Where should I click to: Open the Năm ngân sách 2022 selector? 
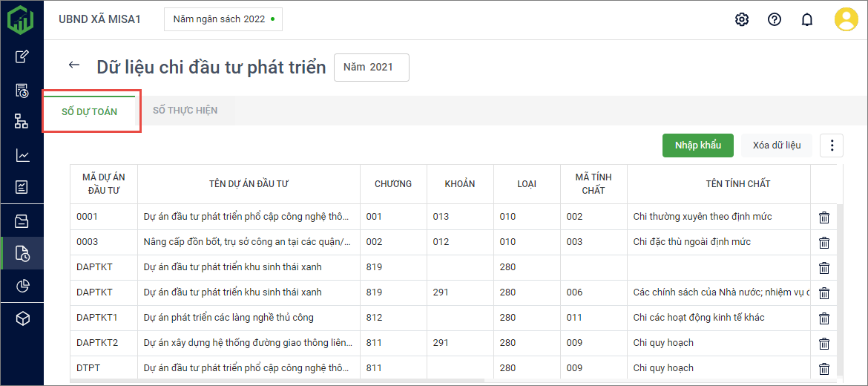click(223, 19)
